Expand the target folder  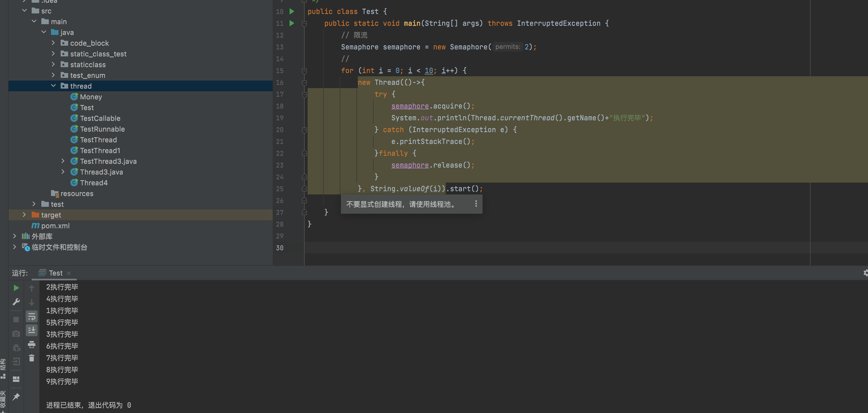(24, 215)
